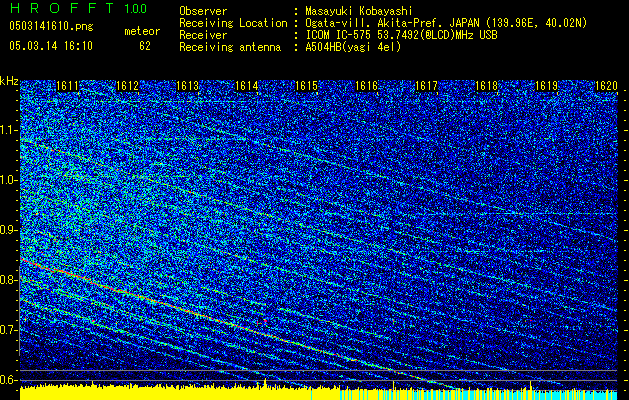The image size is (629, 400).
Task: Click the cyan signal level bar graph
Action: [479, 394]
